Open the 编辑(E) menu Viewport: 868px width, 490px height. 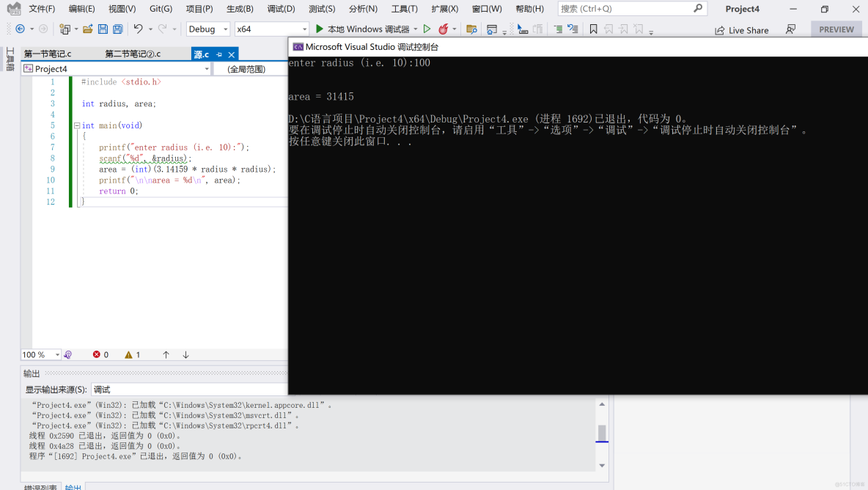click(81, 9)
